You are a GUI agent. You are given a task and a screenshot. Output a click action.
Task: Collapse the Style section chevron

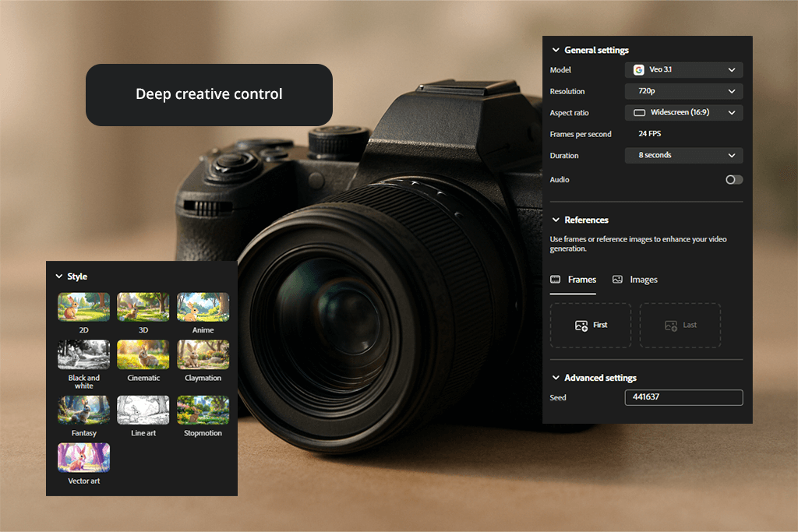coord(59,277)
